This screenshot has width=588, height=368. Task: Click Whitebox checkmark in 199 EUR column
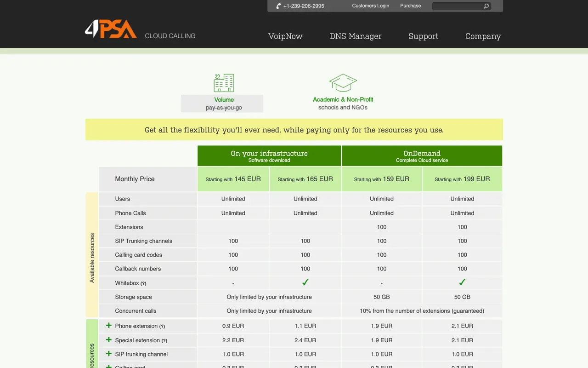pos(462,282)
